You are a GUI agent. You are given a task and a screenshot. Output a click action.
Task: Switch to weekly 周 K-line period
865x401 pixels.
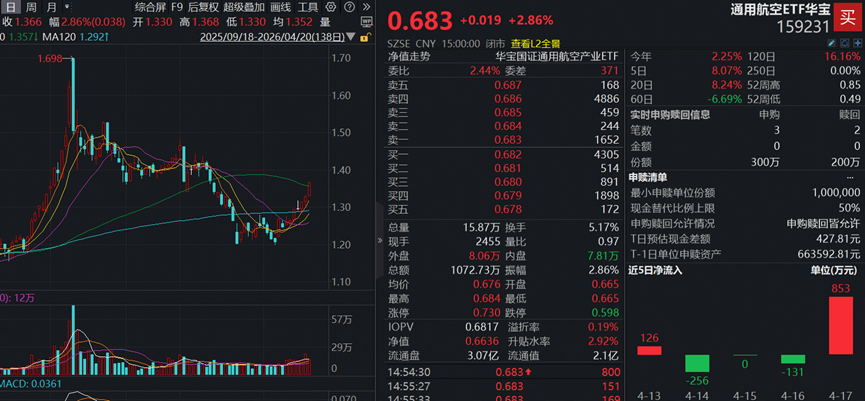pos(30,7)
